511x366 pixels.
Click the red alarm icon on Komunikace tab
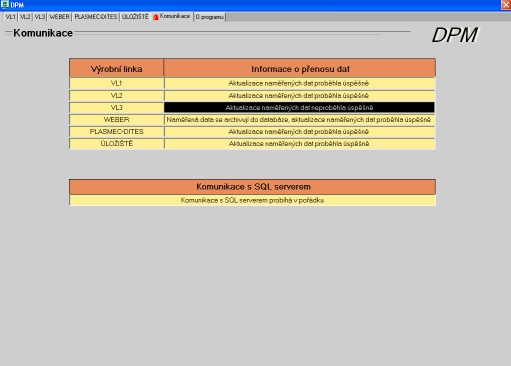(x=156, y=17)
